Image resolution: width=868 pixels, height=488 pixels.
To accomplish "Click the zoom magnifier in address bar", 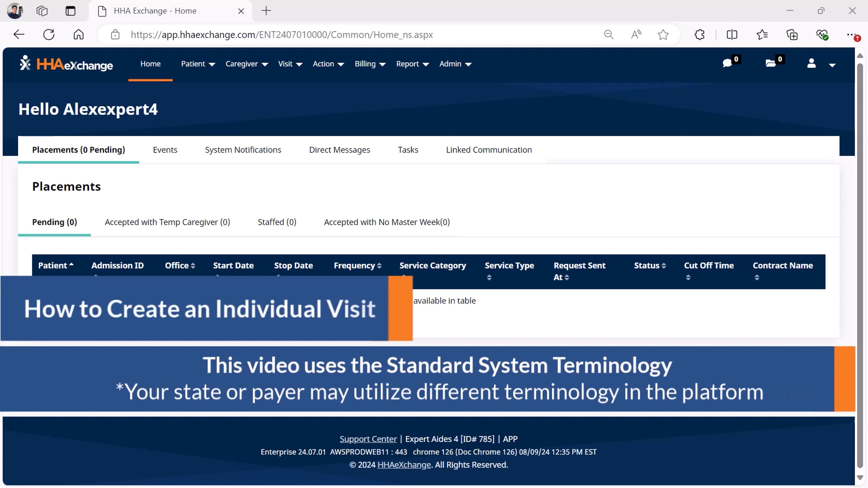I will point(609,35).
